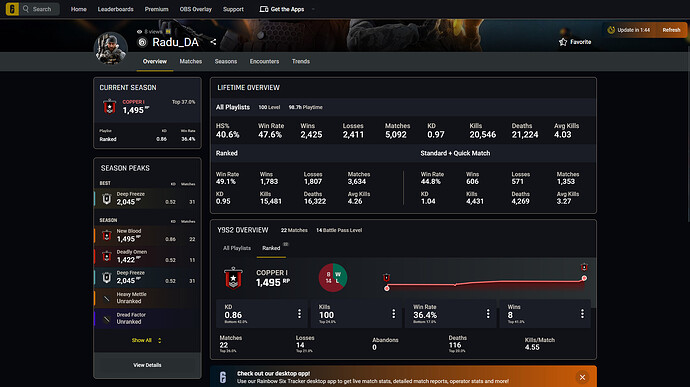Image resolution: width=690 pixels, height=387 pixels.
Task: Expand seasons with Show All
Action: point(147,340)
